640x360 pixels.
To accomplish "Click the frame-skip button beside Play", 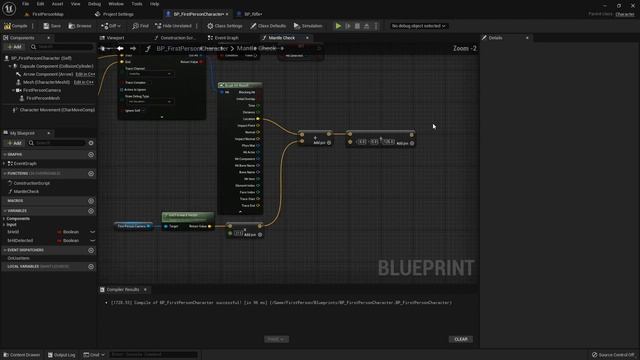I will click(x=348, y=26).
